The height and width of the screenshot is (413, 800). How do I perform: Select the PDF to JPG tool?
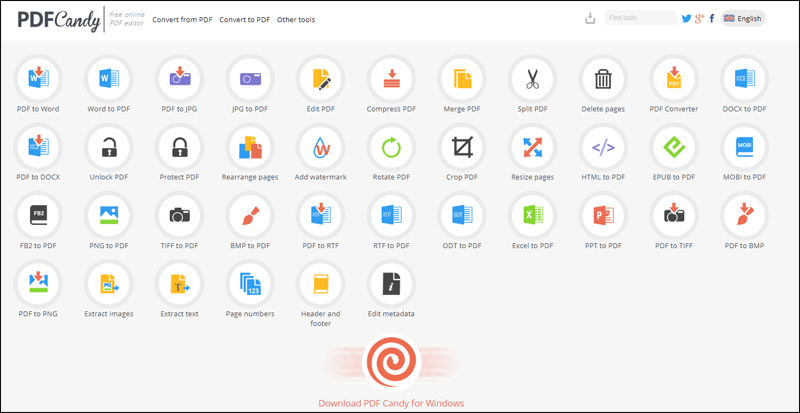click(x=180, y=79)
